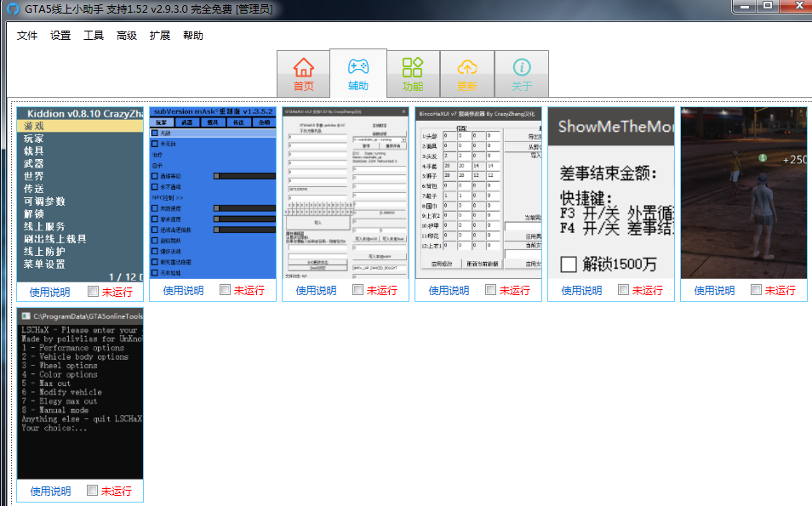The height and width of the screenshot is (506, 812).
Task: Open 使用说明 link under Kiddion
Action: 50,291
